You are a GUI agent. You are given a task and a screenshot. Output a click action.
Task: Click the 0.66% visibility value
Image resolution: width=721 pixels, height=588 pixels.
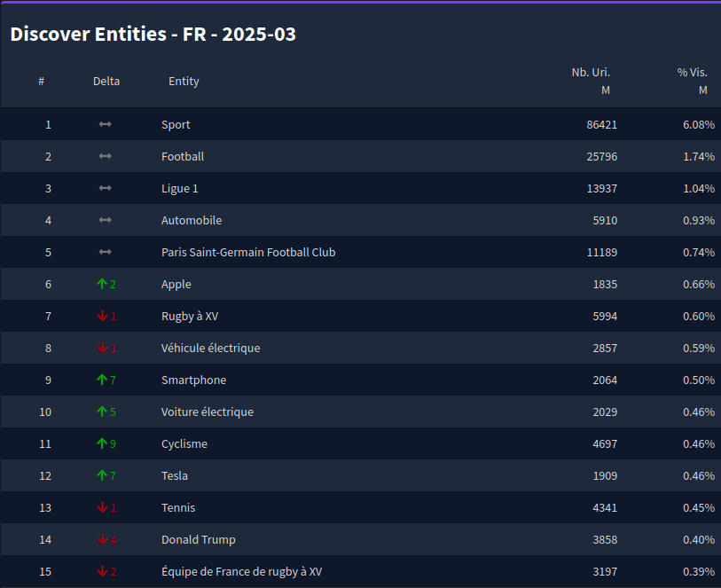(699, 285)
